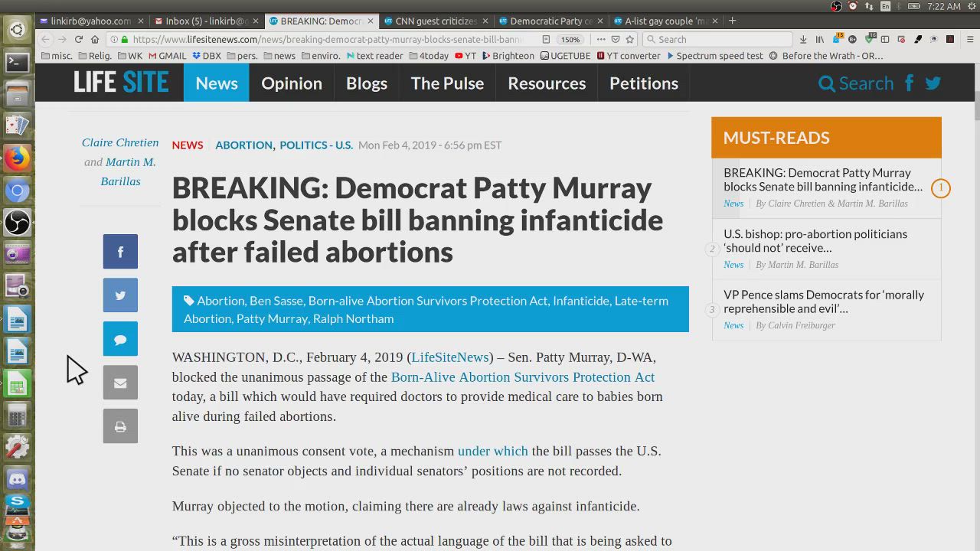
Task: Click the Patty Murray tag link
Action: tap(272, 319)
